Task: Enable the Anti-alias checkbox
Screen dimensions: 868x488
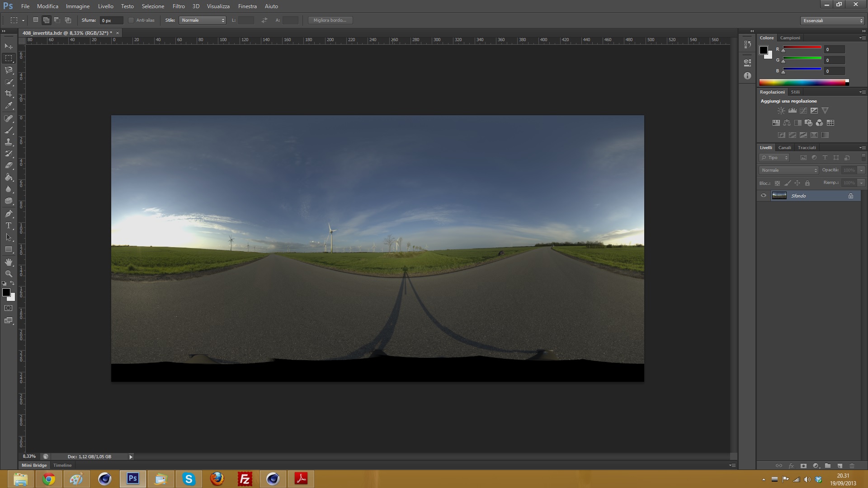Action: [131, 20]
